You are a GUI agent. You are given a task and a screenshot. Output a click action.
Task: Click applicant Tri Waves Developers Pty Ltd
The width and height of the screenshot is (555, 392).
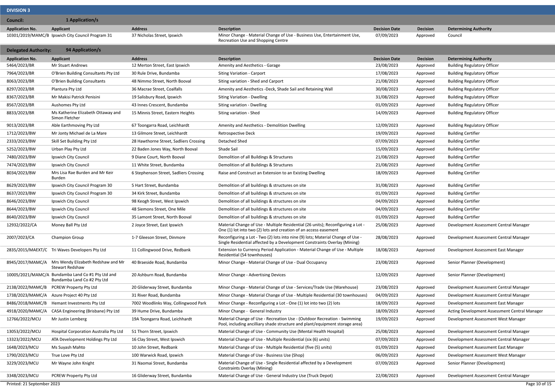pos(79,250)
